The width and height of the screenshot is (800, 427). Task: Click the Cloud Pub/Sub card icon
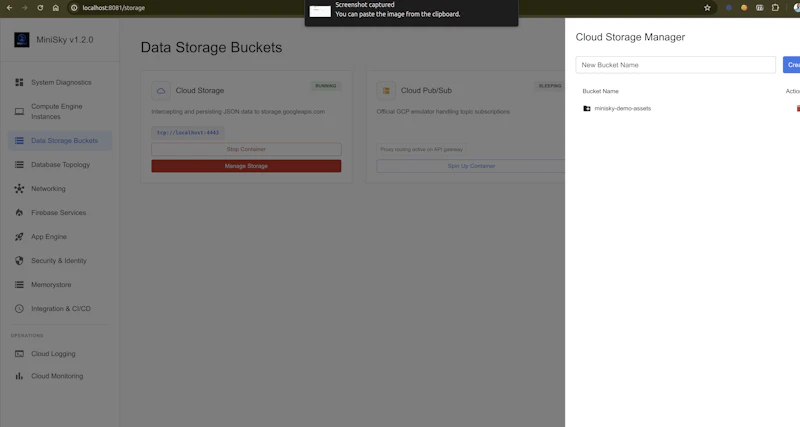tap(386, 91)
